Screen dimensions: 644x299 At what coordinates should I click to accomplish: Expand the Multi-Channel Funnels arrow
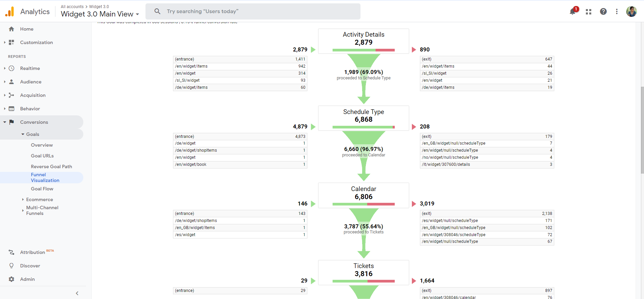23,211
